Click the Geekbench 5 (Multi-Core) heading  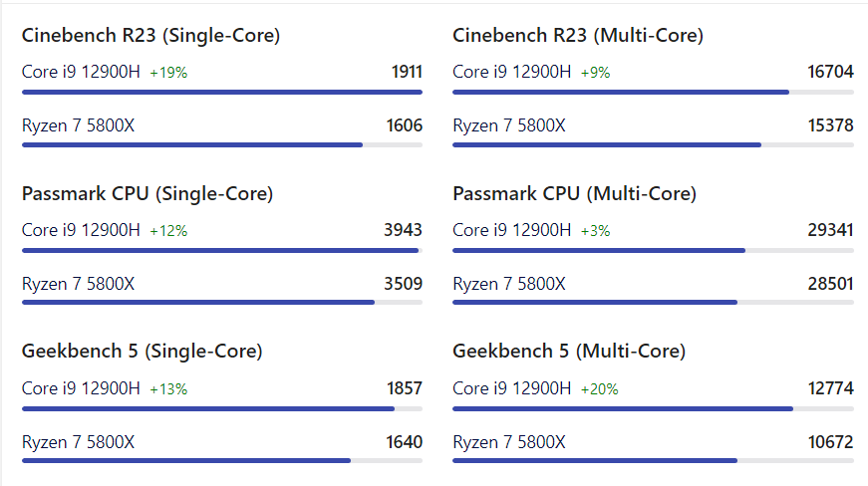pos(569,352)
